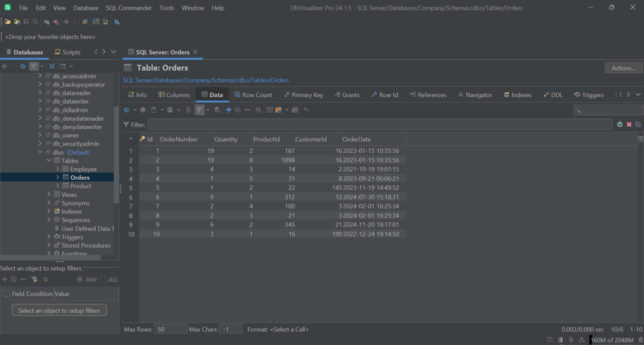Open the SQL Commander menu

129,8
